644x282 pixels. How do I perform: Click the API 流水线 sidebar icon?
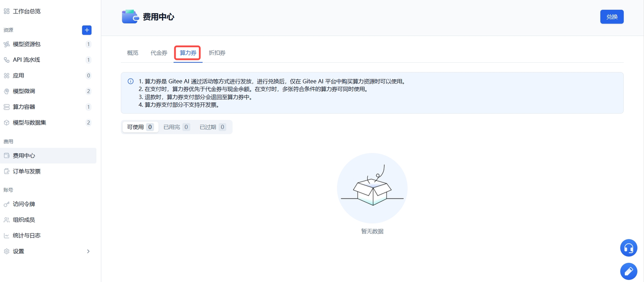click(7, 60)
